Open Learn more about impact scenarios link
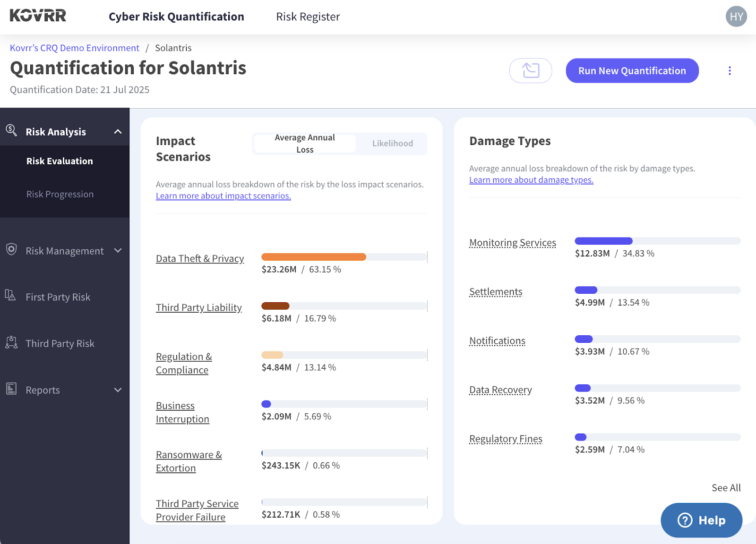 223,195
